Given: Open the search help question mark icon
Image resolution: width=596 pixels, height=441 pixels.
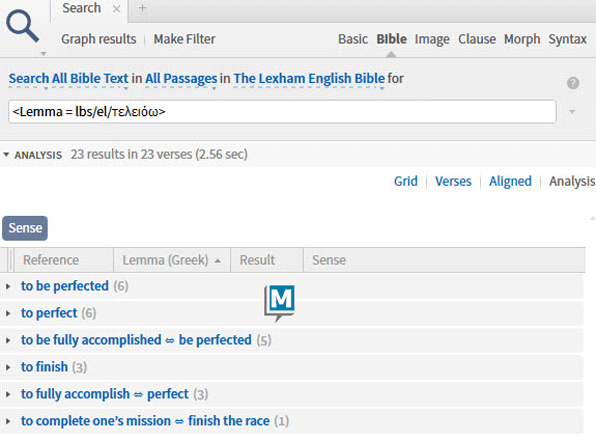Looking at the screenshot, I should (573, 83).
